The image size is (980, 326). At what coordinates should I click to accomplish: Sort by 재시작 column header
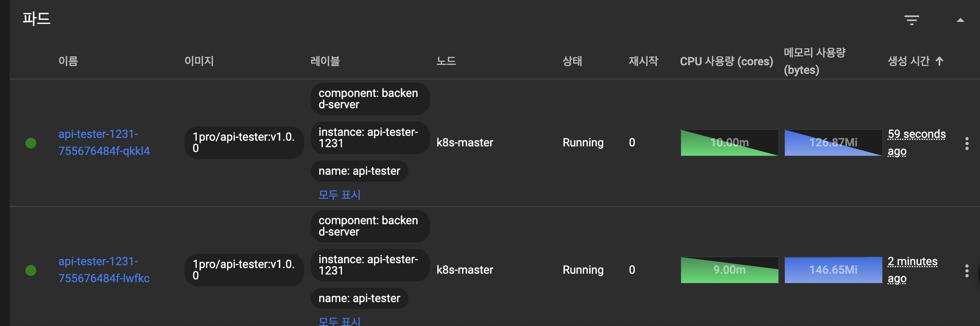point(643,61)
